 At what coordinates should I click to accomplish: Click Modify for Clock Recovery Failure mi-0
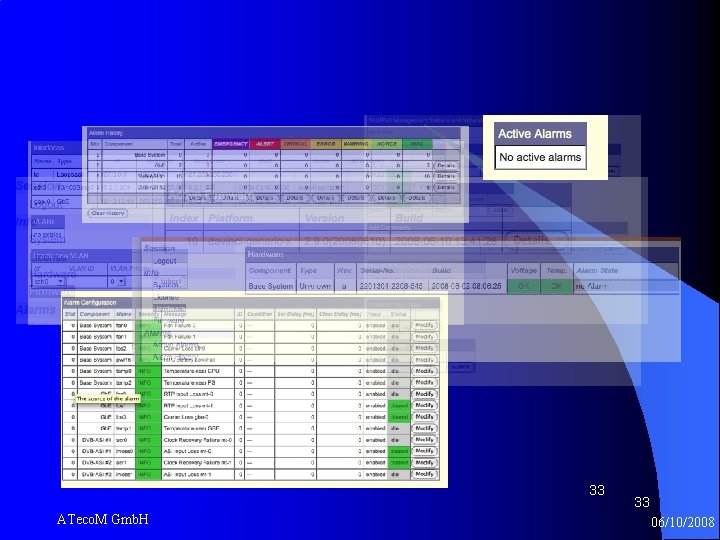point(424,440)
